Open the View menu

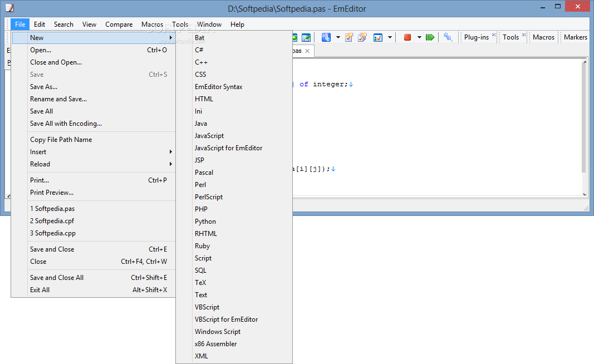pyautogui.click(x=90, y=24)
